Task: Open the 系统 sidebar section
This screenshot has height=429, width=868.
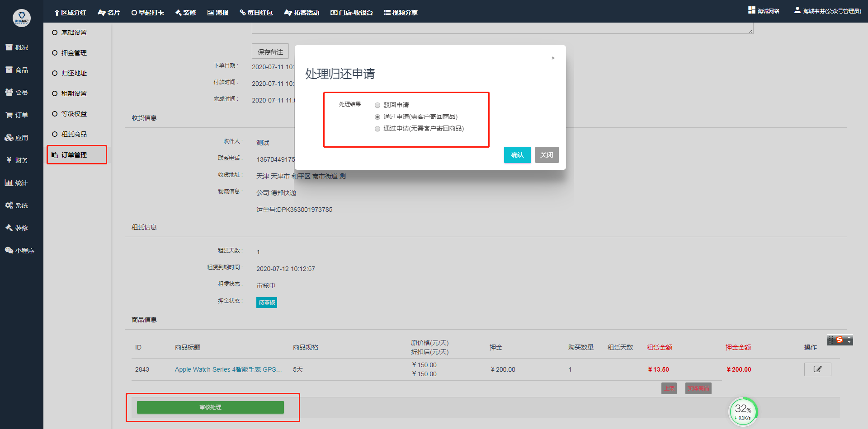Action: pyautogui.click(x=17, y=205)
